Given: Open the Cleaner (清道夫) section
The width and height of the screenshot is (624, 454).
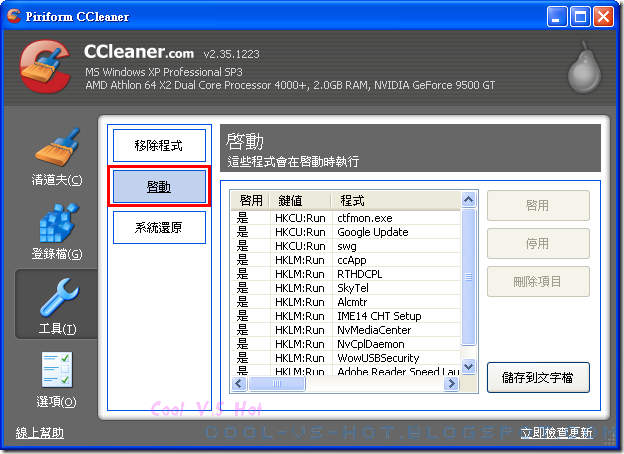Looking at the screenshot, I should tap(57, 156).
